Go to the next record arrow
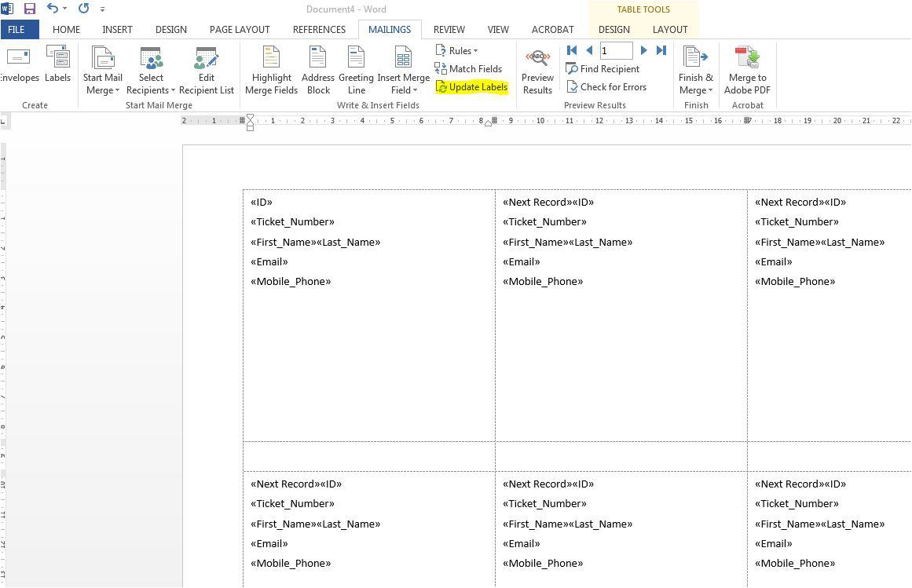Viewport: 912px width, 588px height. 643,50
